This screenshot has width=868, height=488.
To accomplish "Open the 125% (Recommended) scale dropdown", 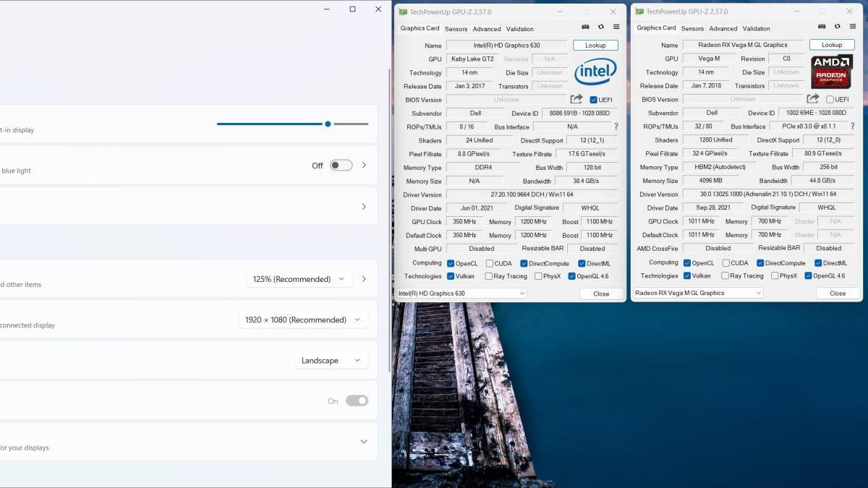I will tap(299, 279).
